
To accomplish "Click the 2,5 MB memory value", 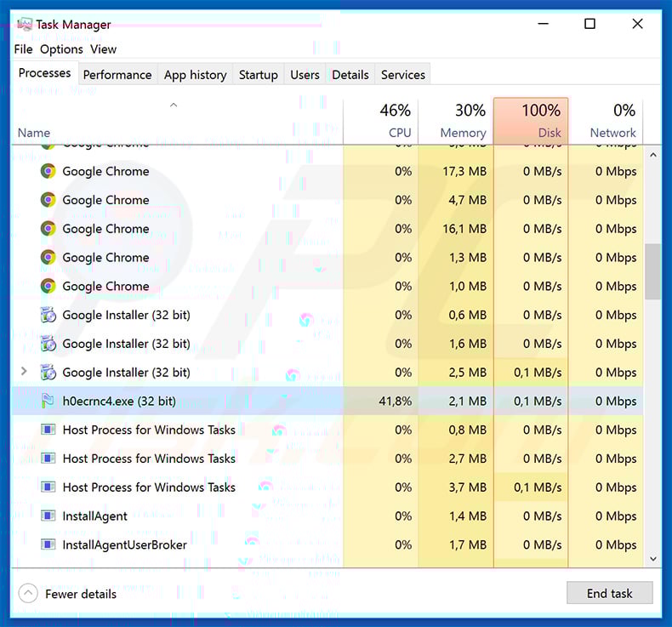I will [467, 373].
